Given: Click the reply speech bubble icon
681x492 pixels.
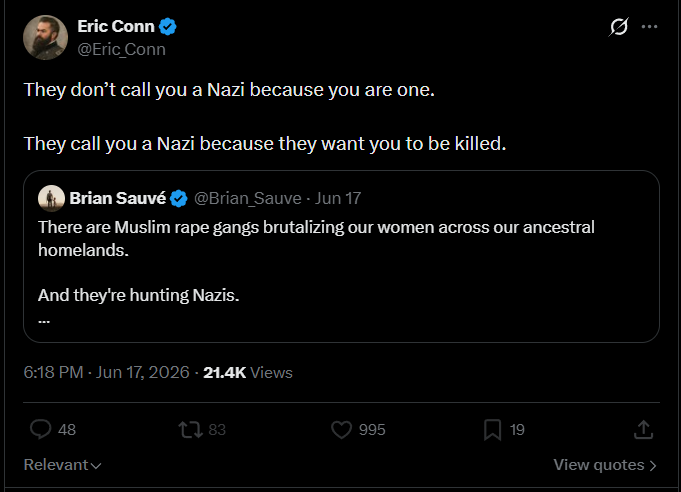Looking at the screenshot, I should coord(40,429).
